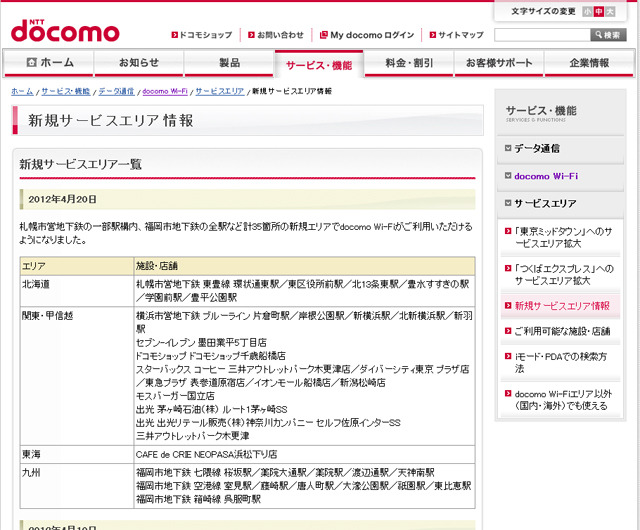Open 東京ミッドタウン service area expansion link
The width and height of the screenshot is (640, 530).
pyautogui.click(x=563, y=238)
